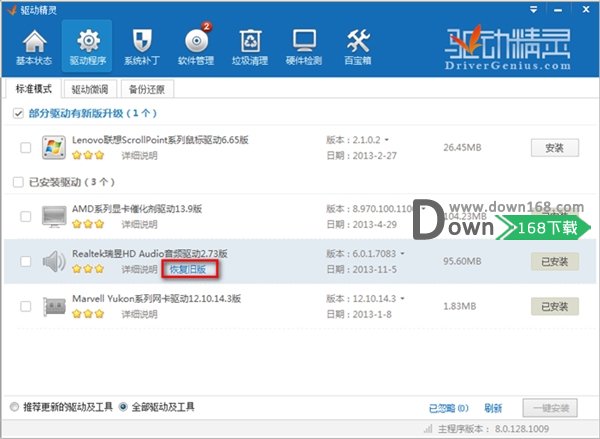Click the AMD系列显卡催化剂驱动13.9版 name
This screenshot has width=600, height=439.
[x=137, y=209]
